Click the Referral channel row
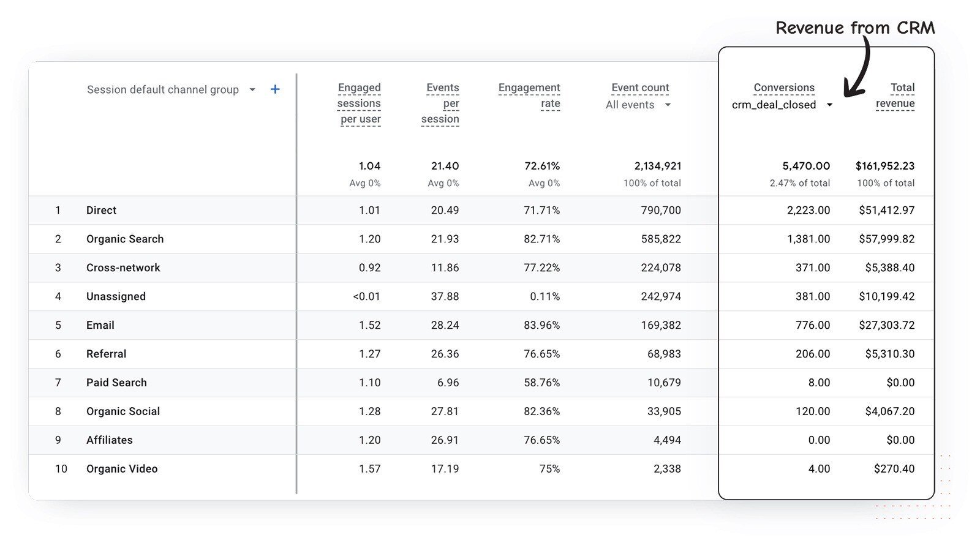Screen dimensions: 980x551 pos(106,354)
